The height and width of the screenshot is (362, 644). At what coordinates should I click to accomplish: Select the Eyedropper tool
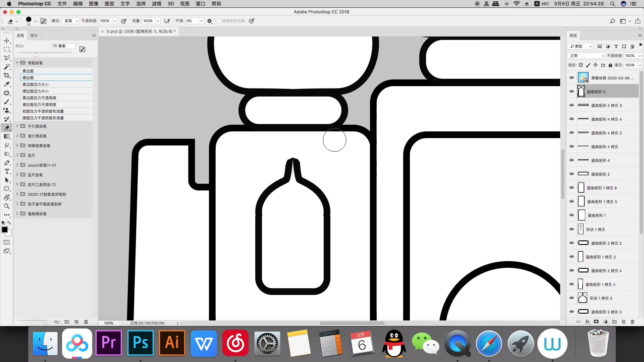point(7,84)
